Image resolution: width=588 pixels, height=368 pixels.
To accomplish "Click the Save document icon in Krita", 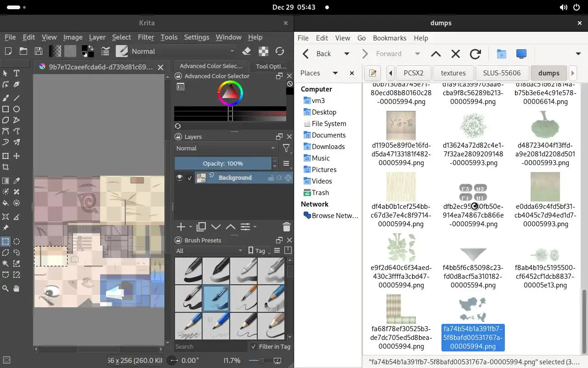I will click(x=39, y=52).
